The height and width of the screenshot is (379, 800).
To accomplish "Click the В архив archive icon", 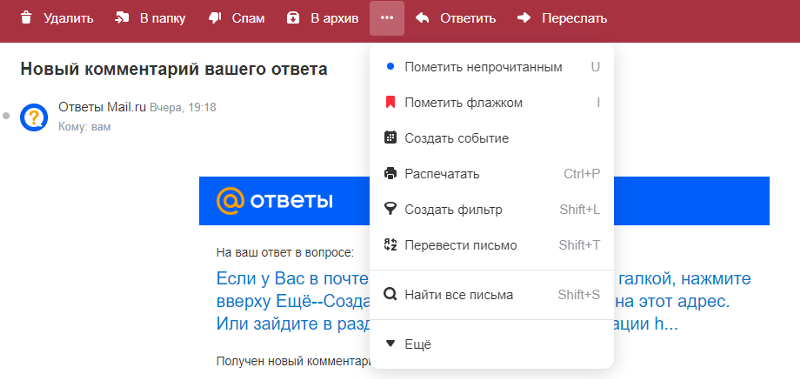I will tap(293, 18).
